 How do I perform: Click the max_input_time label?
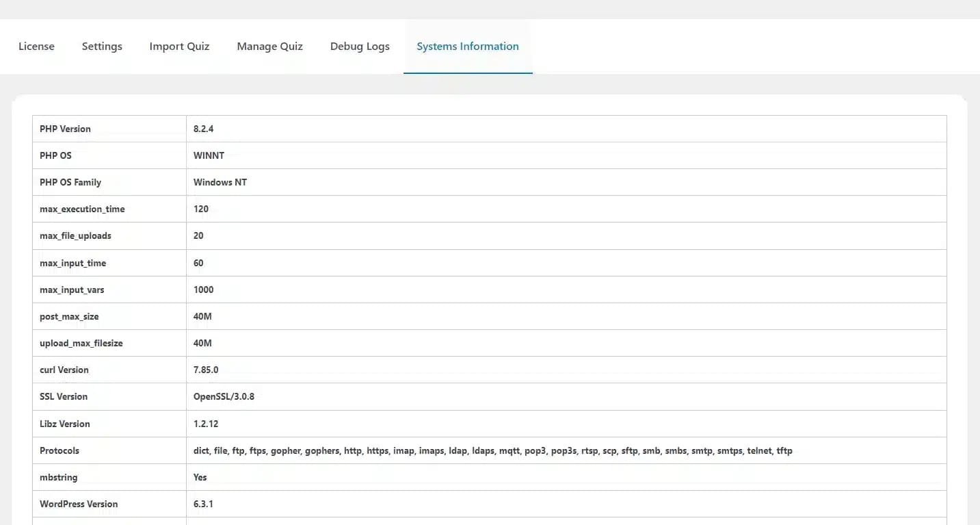[72, 263]
